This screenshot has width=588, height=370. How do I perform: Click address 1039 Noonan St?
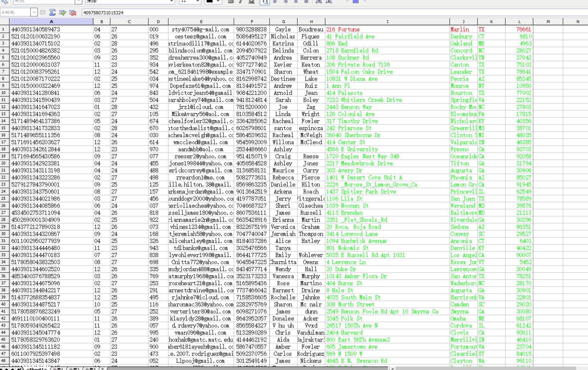347,206
